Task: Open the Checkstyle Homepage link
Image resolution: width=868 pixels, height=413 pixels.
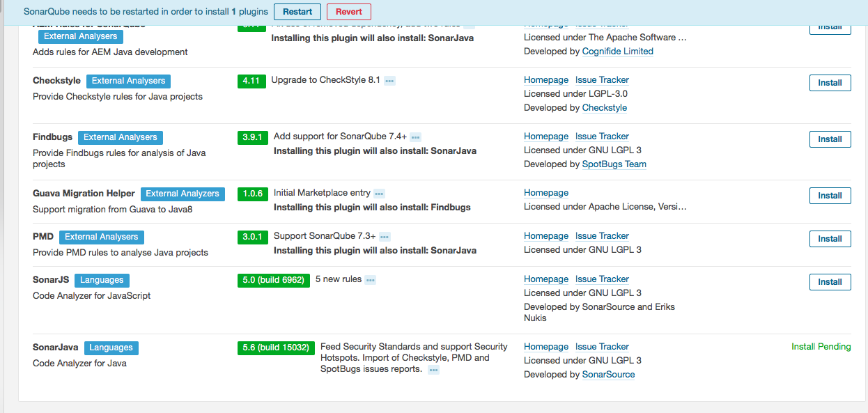Action: pyautogui.click(x=546, y=80)
